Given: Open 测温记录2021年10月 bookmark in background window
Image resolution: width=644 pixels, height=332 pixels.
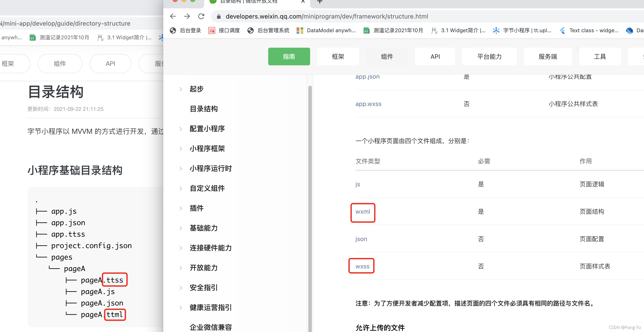Looking at the screenshot, I should [59, 38].
